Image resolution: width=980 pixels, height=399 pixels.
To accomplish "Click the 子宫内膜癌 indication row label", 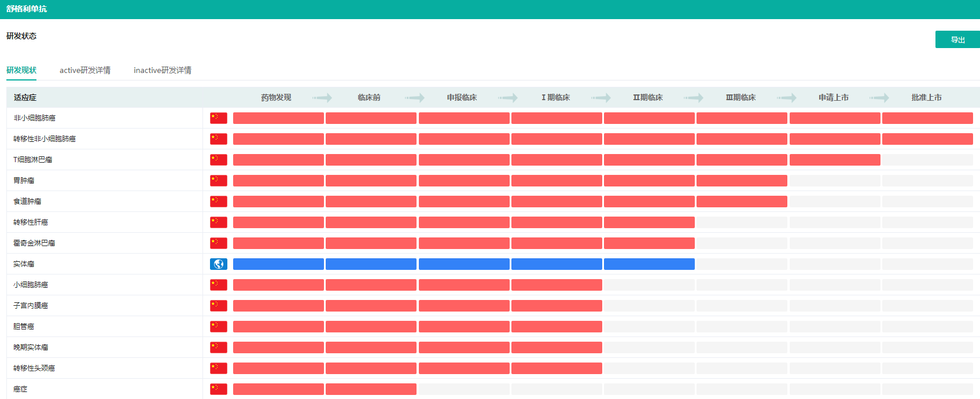I will tap(31, 306).
